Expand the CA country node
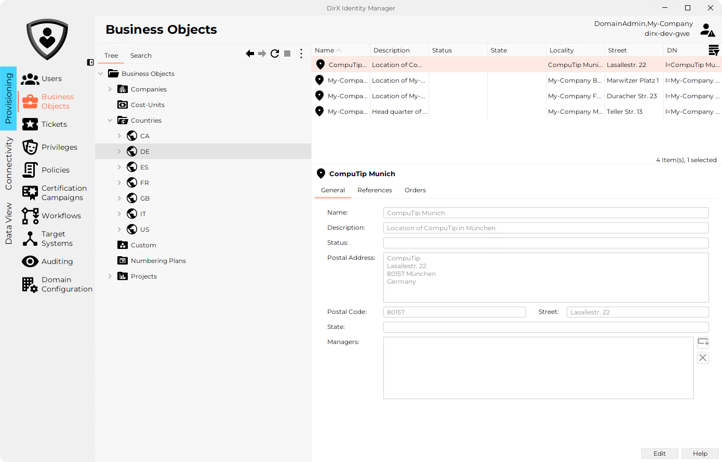The image size is (722, 462). 119,136
